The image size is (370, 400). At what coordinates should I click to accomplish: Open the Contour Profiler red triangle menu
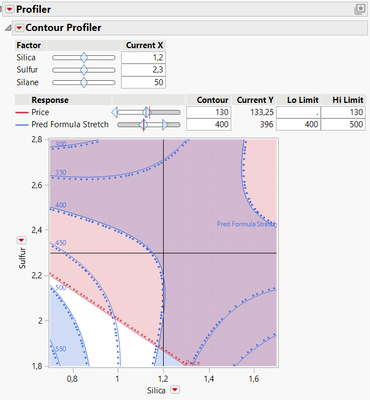[x=19, y=28]
